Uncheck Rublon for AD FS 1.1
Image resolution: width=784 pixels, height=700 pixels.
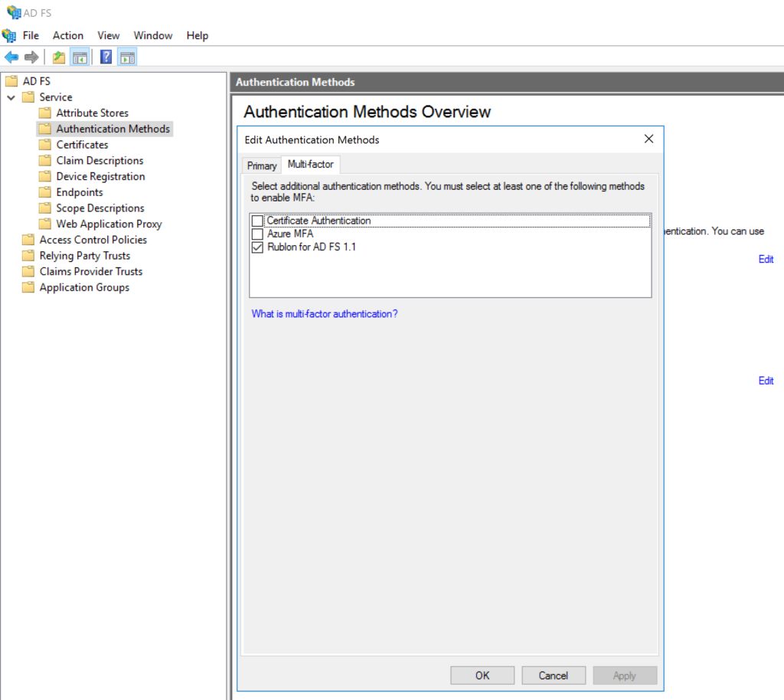tap(257, 247)
